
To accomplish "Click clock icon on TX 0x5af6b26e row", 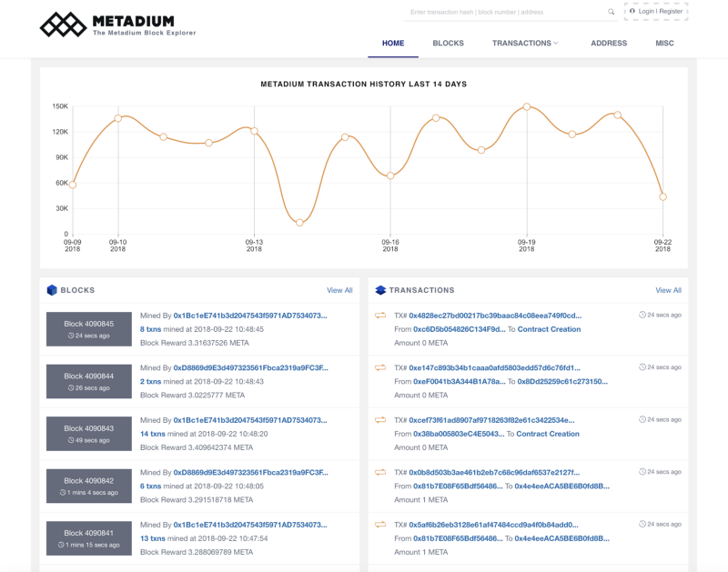I will (642, 524).
